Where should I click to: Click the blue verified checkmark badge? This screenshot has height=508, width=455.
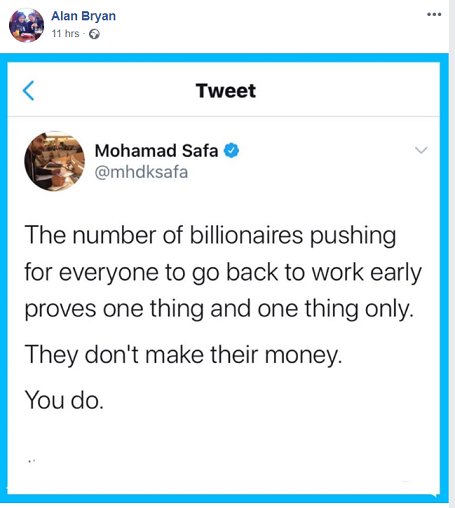click(x=231, y=150)
